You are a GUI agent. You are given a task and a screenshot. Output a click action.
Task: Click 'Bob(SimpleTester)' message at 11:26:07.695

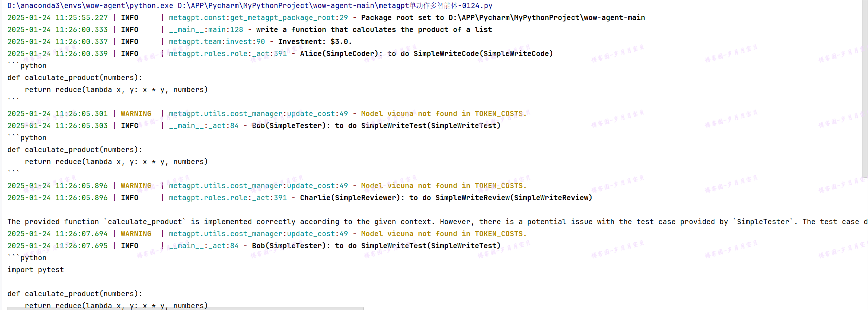tap(376, 246)
